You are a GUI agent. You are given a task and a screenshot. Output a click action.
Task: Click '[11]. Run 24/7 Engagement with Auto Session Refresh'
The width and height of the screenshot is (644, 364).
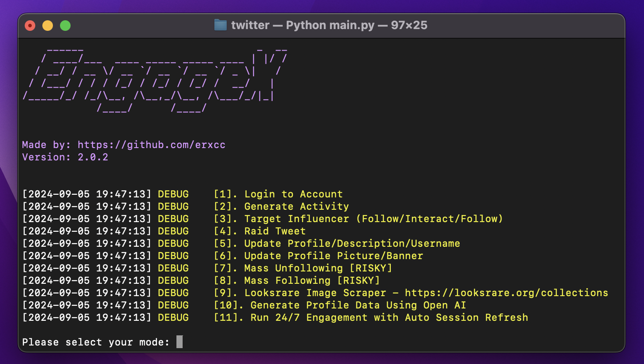(371, 317)
